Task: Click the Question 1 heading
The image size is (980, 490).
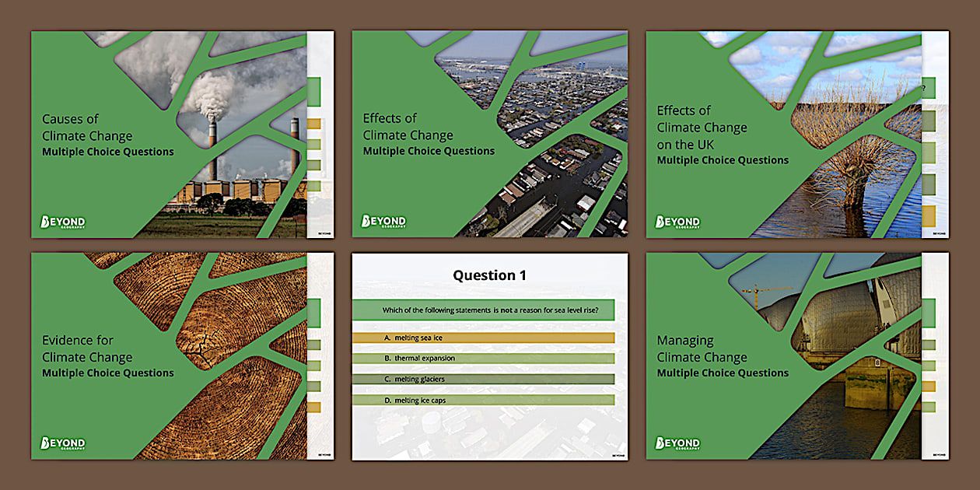Action: (x=490, y=275)
